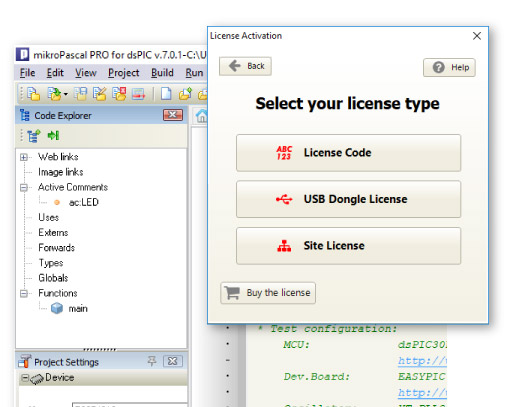
Task: Close the License Activation dialog
Action: pyautogui.click(x=477, y=36)
